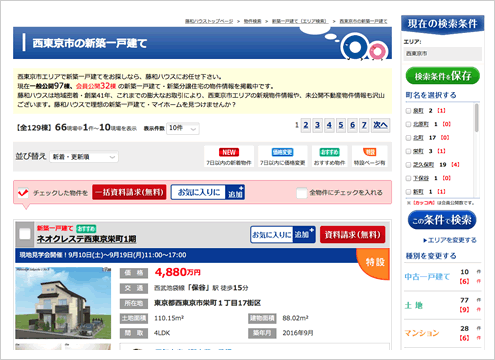The width and height of the screenshot is (495, 360).
Task: Click the 町名を選択する heading
Action: point(431,95)
